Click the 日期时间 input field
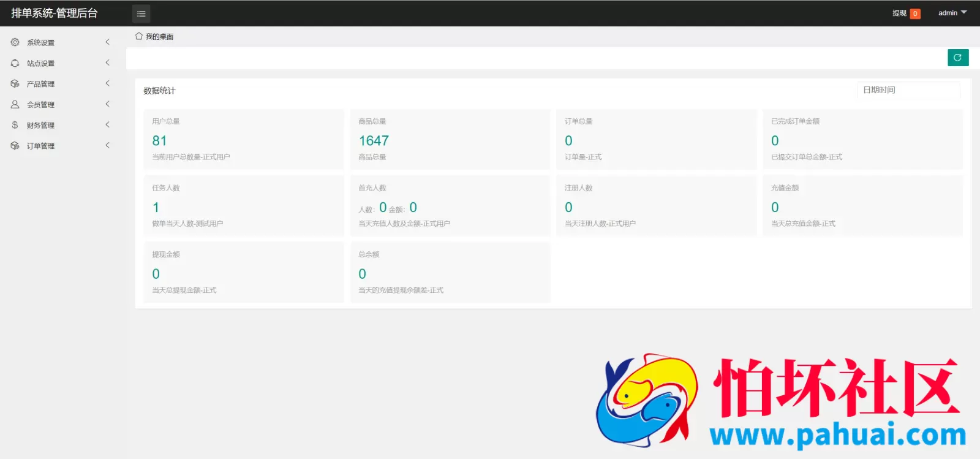 [908, 90]
